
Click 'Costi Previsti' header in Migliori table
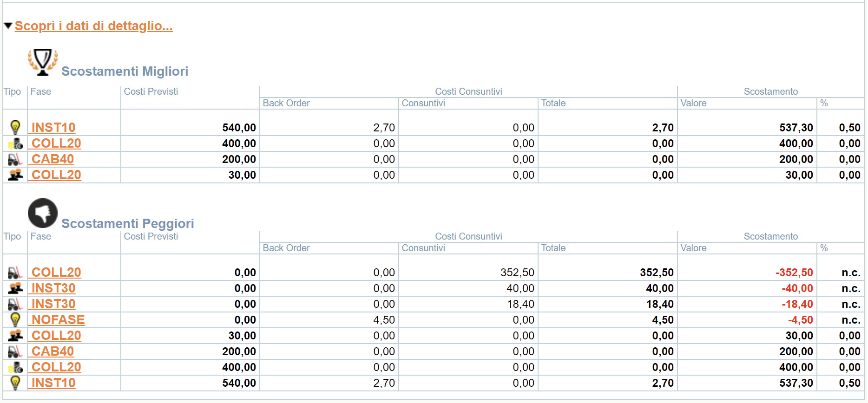(x=151, y=91)
